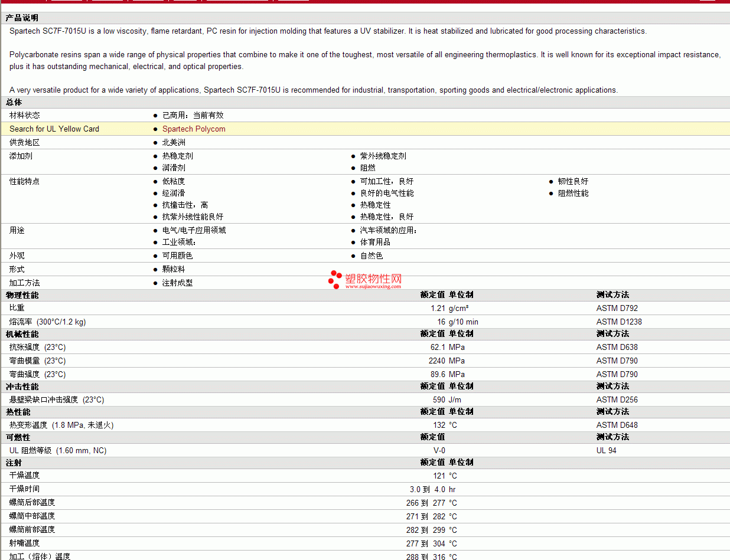This screenshot has height=560, width=730.
Task: Click the '紫外线稳定剂' additive entry
Action: click(383, 156)
